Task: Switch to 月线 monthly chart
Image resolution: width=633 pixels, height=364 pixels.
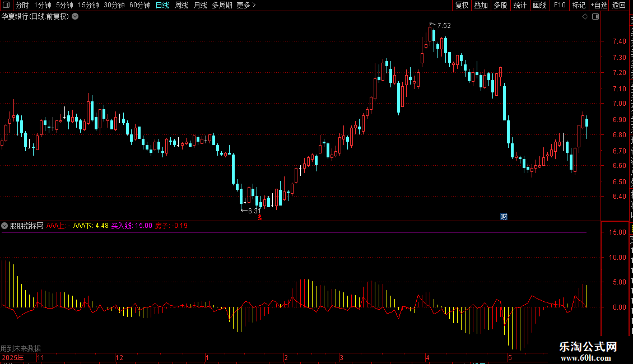Action: (200, 5)
